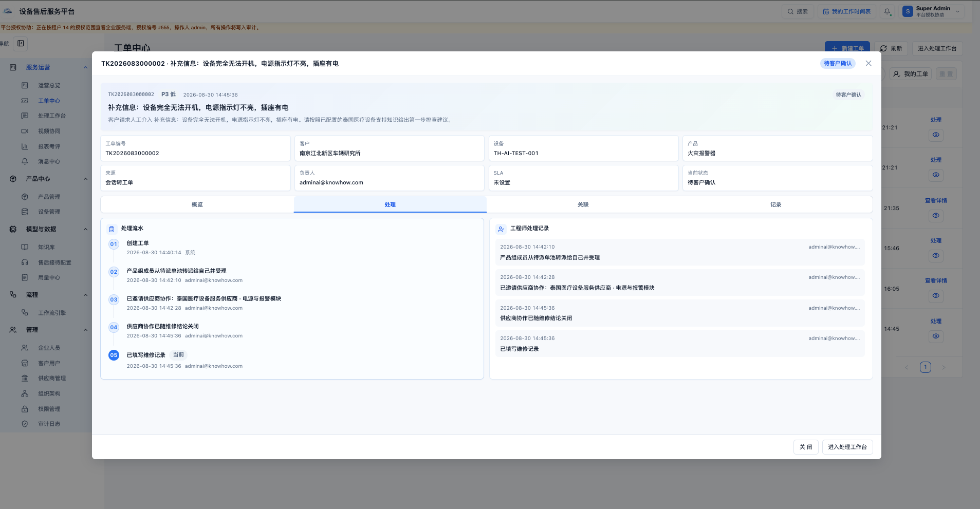Screen dimensions: 980x509
Task: Click the 运营总览 sidebar icon
Action: click(25, 85)
